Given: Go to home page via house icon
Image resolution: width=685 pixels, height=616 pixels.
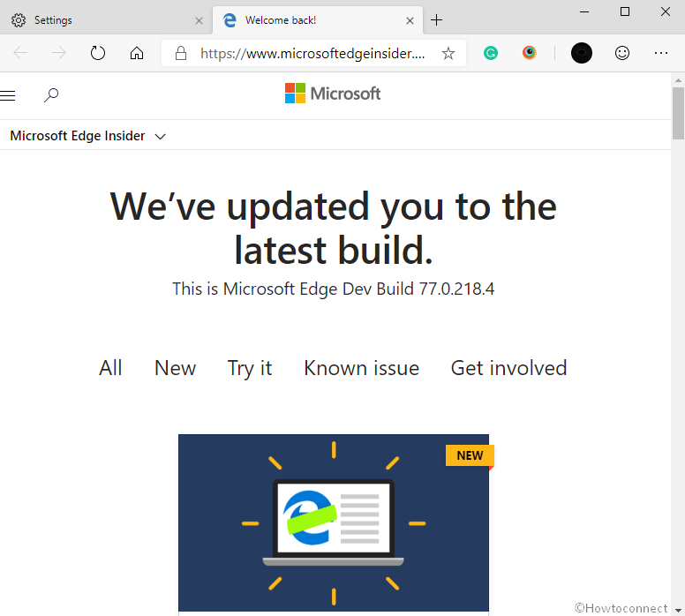Looking at the screenshot, I should [137, 53].
